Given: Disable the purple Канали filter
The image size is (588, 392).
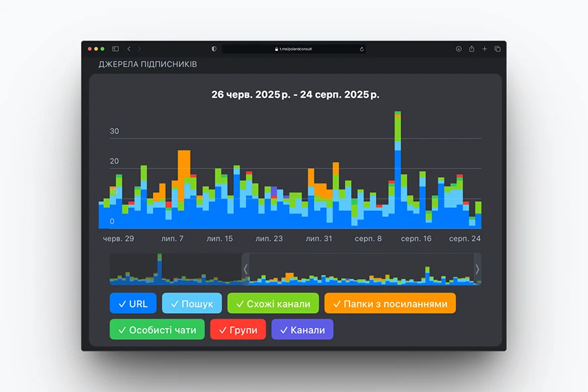Looking at the screenshot, I should [302, 330].
